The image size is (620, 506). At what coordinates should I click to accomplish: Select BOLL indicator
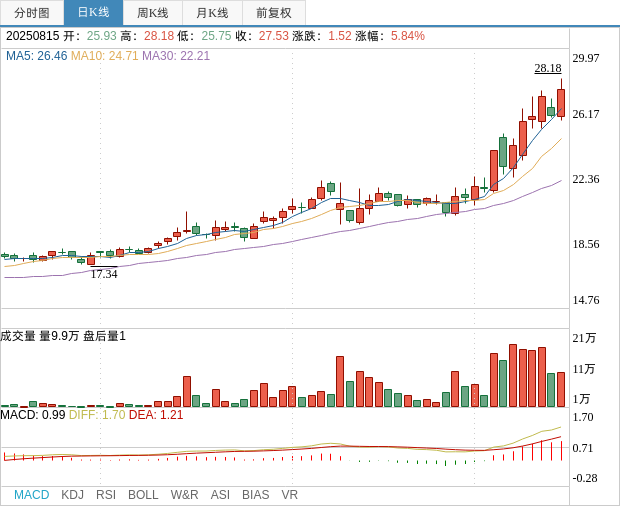[x=143, y=495]
